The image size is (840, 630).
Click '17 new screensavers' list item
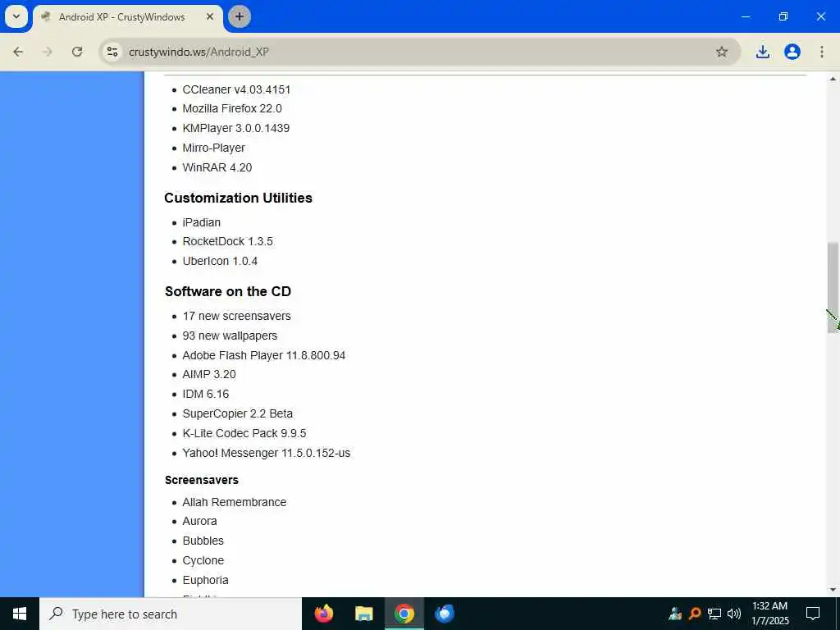coord(236,316)
